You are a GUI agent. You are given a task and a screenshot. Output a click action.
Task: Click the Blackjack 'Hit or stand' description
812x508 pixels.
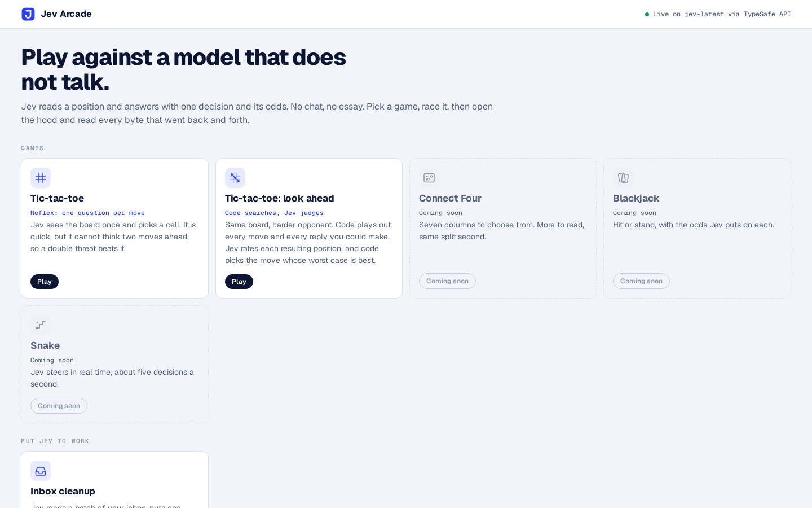click(694, 225)
